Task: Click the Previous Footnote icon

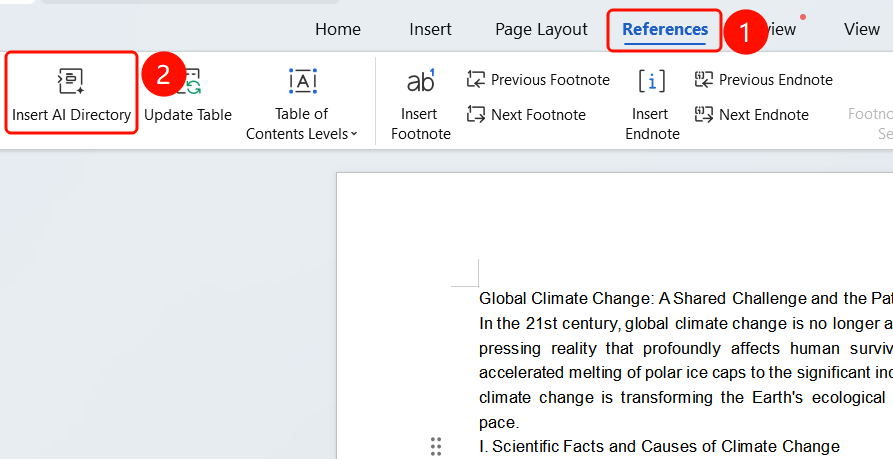Action: pos(476,79)
